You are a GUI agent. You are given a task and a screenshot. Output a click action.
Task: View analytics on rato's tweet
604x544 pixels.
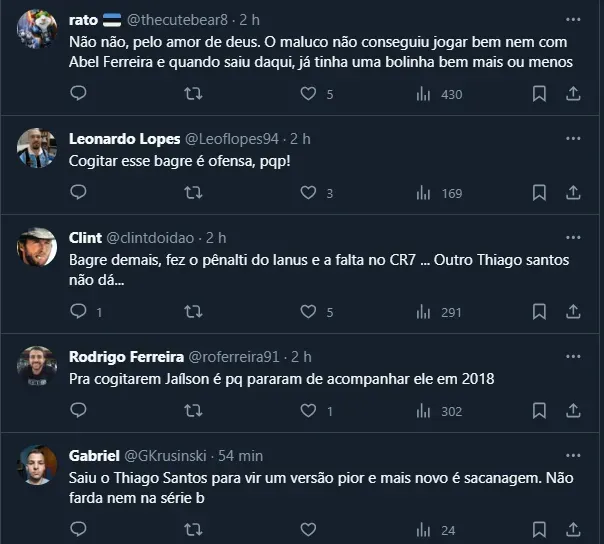423,94
